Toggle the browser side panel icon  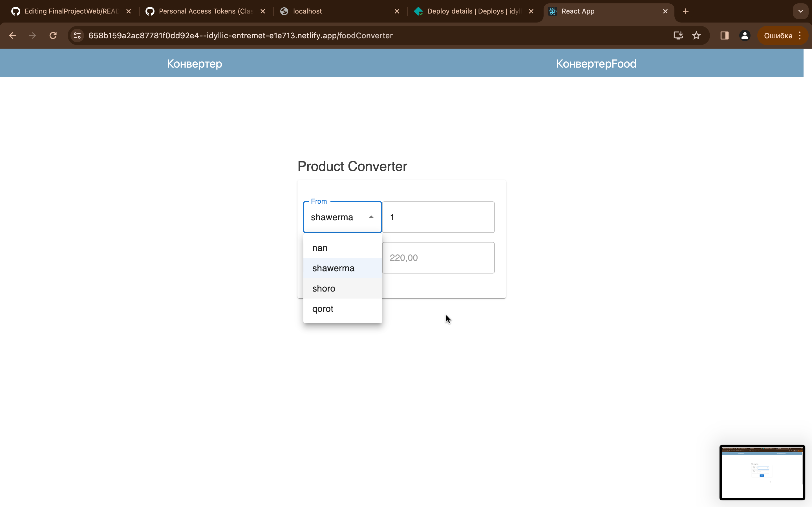click(x=724, y=35)
